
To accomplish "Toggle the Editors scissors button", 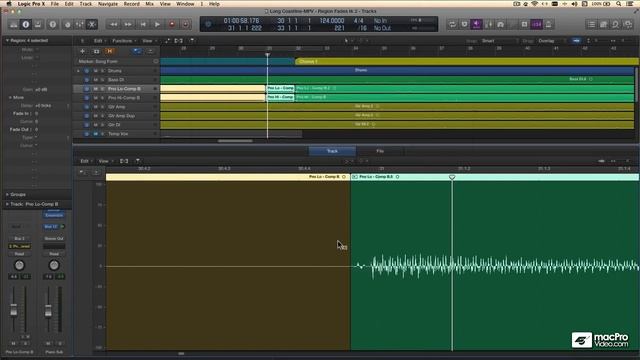I will tap(92, 24).
